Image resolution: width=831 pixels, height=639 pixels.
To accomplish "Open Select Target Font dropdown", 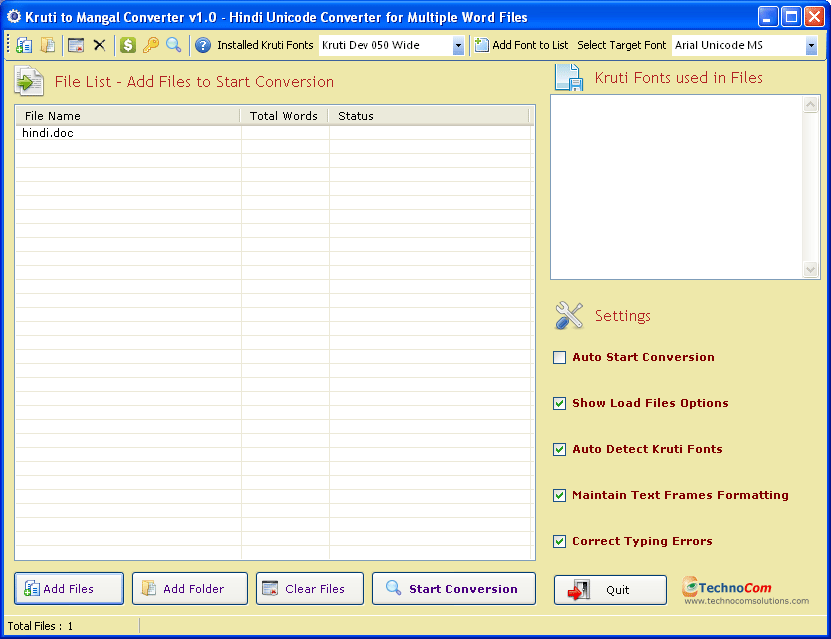I will pos(811,46).
